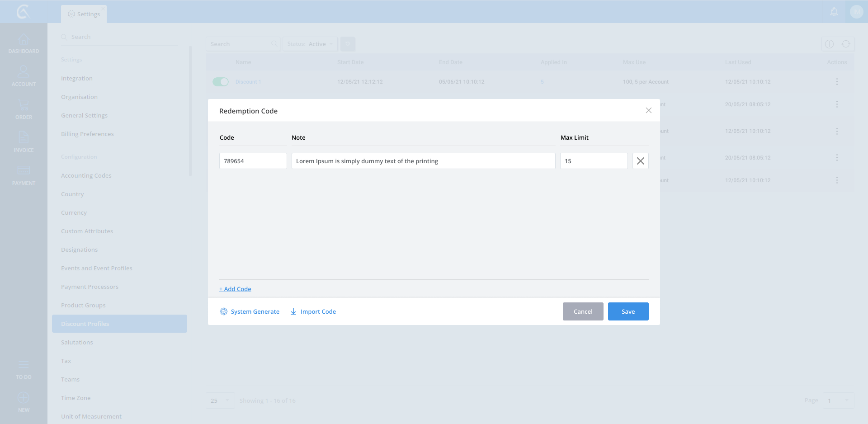This screenshot has height=424, width=868.
Task: Go to Account in the sidebar
Action: coord(24,76)
